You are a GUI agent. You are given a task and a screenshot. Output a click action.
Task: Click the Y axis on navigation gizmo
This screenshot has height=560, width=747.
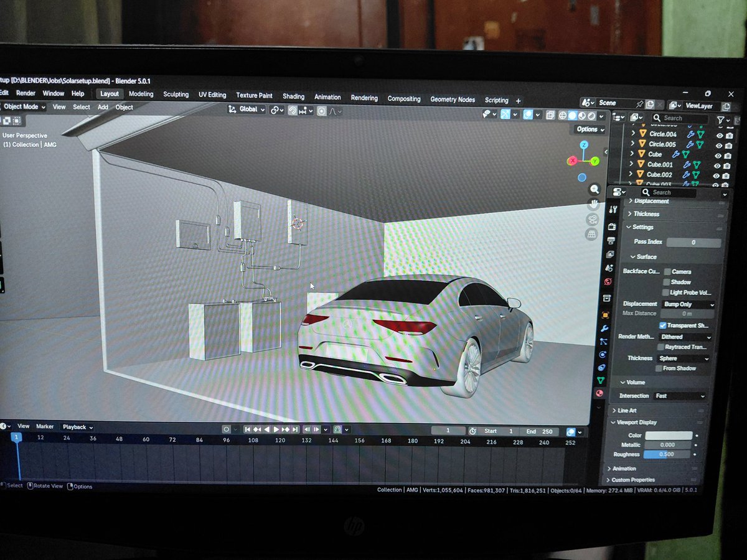point(595,161)
